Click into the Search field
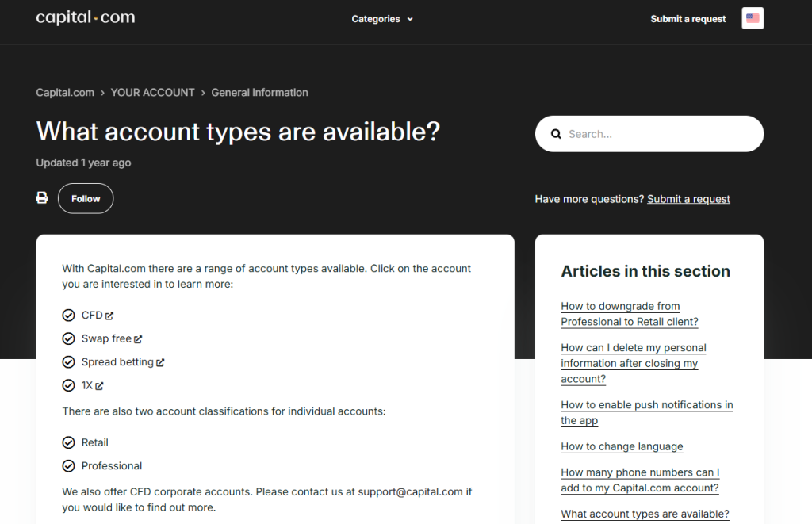Image resolution: width=812 pixels, height=524 pixels. 649,134
